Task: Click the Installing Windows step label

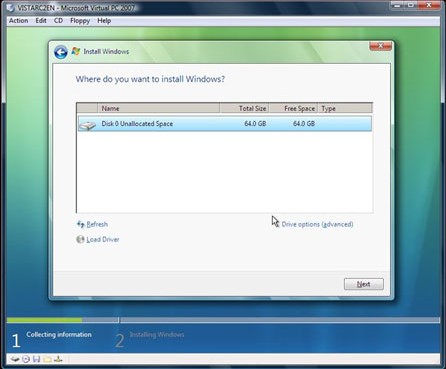Action: 157,334
